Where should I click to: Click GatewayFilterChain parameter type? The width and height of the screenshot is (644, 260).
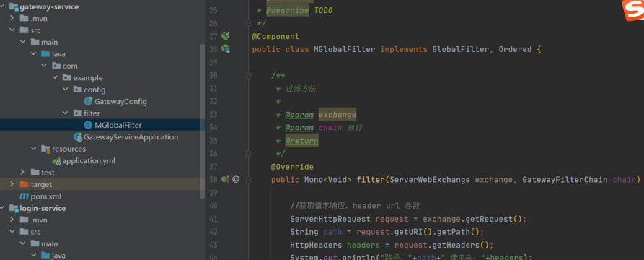pyautogui.click(x=565, y=180)
